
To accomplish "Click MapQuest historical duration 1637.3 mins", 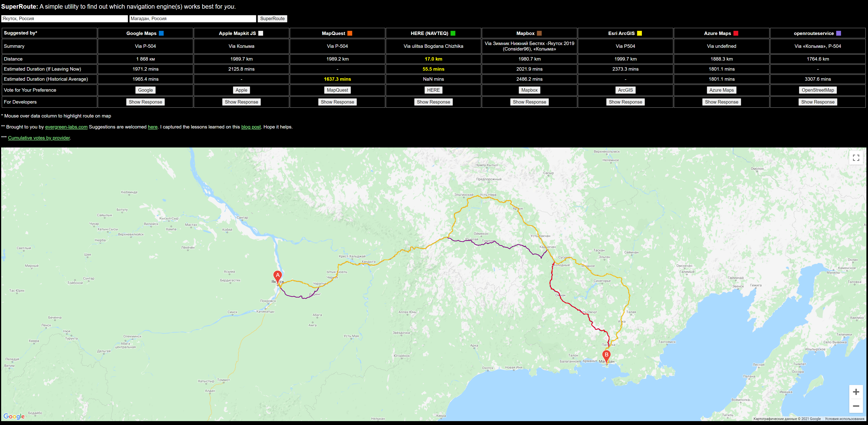I will [337, 79].
